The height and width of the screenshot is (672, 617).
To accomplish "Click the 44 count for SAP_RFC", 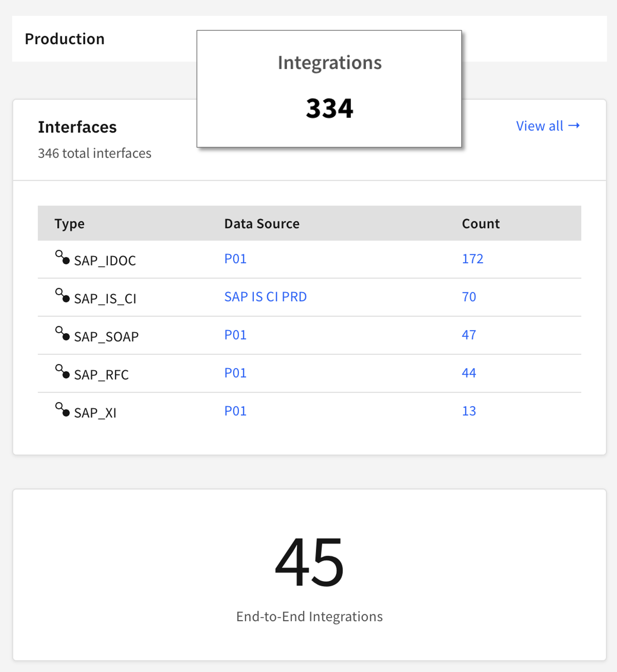I will pos(469,373).
